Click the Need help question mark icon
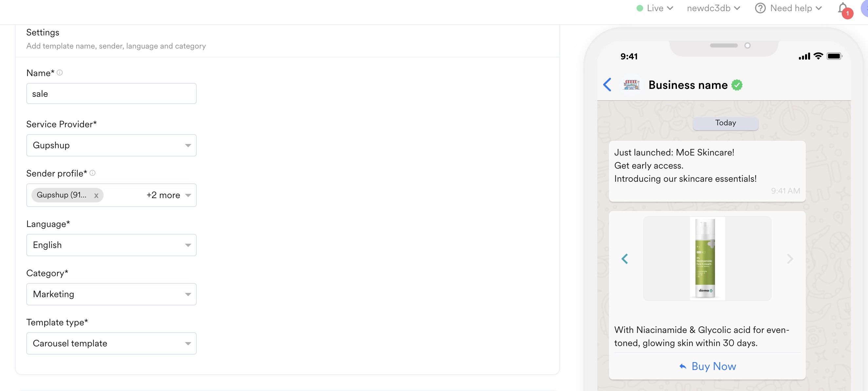 tap(760, 8)
